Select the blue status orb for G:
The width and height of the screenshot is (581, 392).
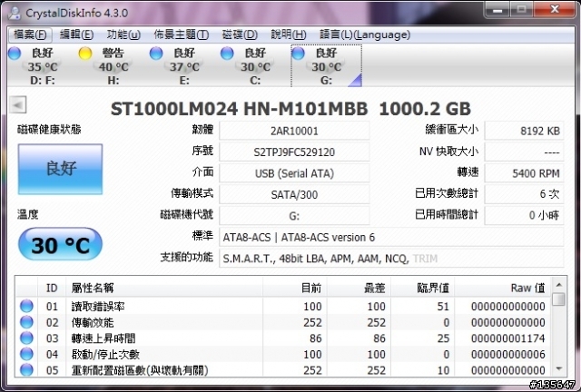click(x=298, y=54)
